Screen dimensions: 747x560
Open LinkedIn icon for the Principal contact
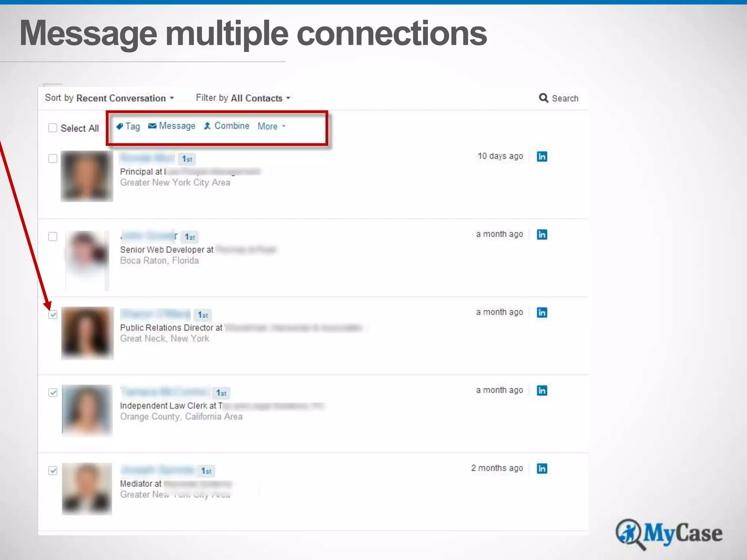[x=542, y=156]
